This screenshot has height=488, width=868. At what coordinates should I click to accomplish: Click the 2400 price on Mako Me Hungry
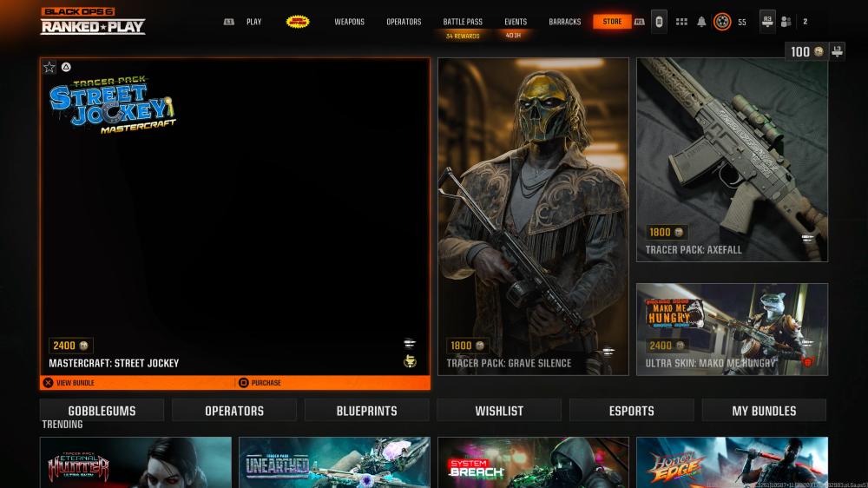pos(667,346)
